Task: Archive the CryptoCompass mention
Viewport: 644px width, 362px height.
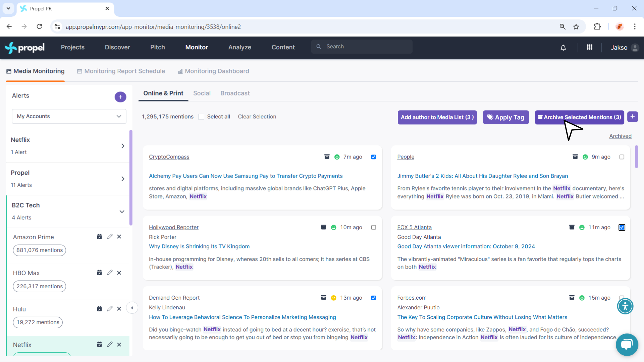Action: point(327,157)
